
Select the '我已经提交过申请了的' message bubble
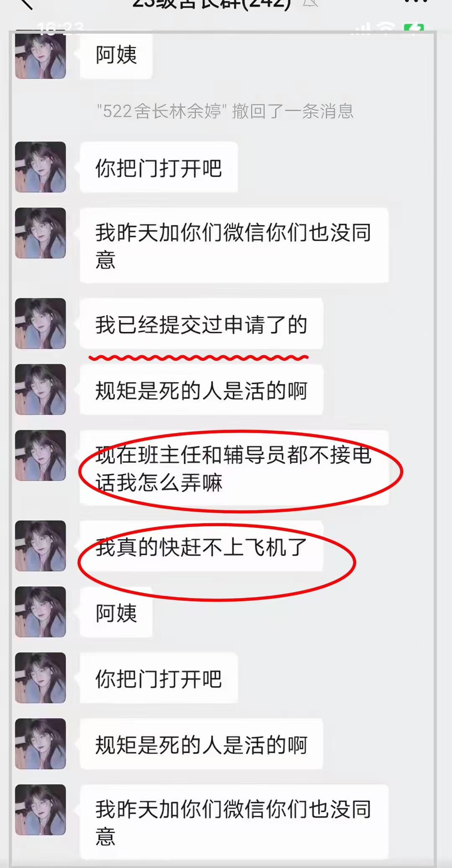201,323
